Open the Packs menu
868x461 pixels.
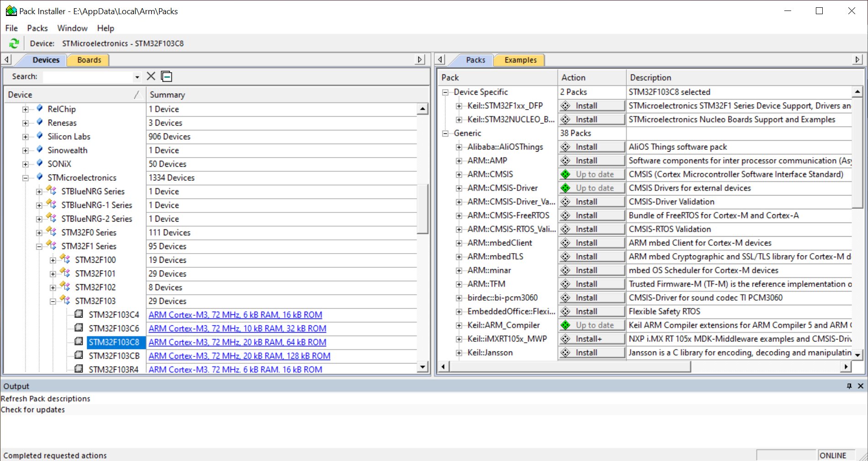click(x=38, y=28)
